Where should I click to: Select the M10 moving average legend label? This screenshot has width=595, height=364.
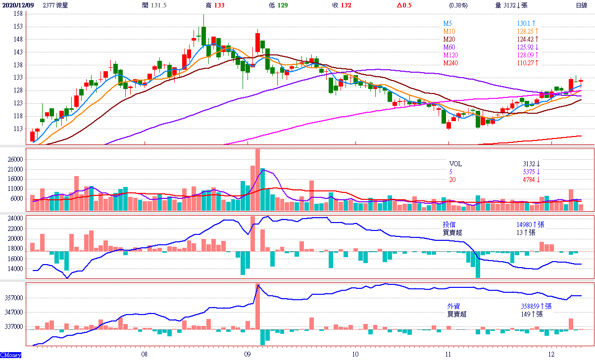[x=449, y=31]
